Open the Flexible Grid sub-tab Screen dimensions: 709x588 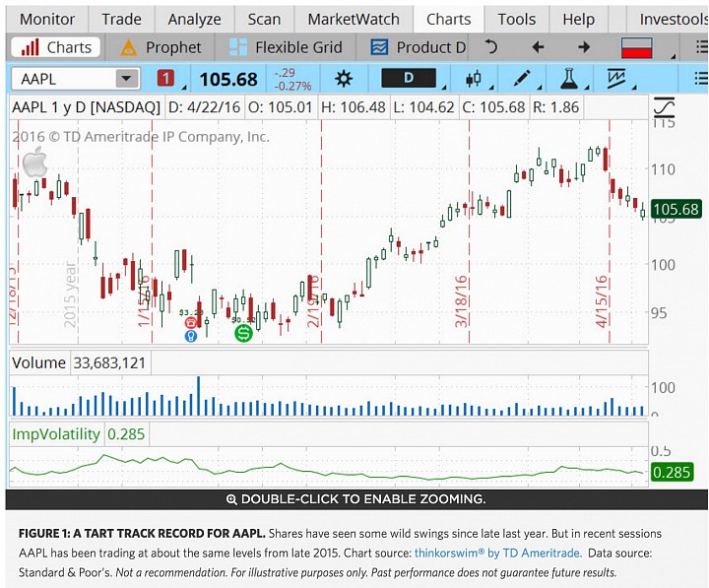coord(286,47)
